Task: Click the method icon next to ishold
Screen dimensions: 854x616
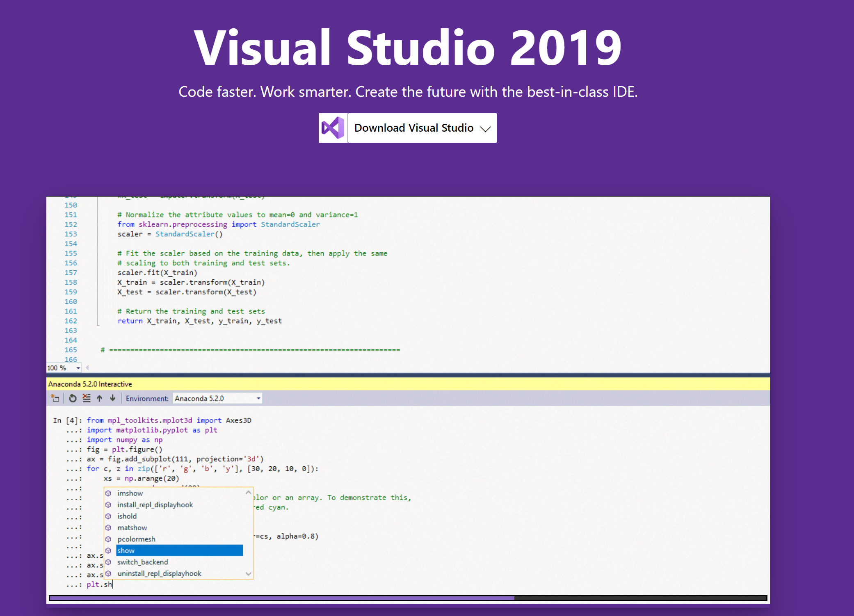Action: click(108, 516)
